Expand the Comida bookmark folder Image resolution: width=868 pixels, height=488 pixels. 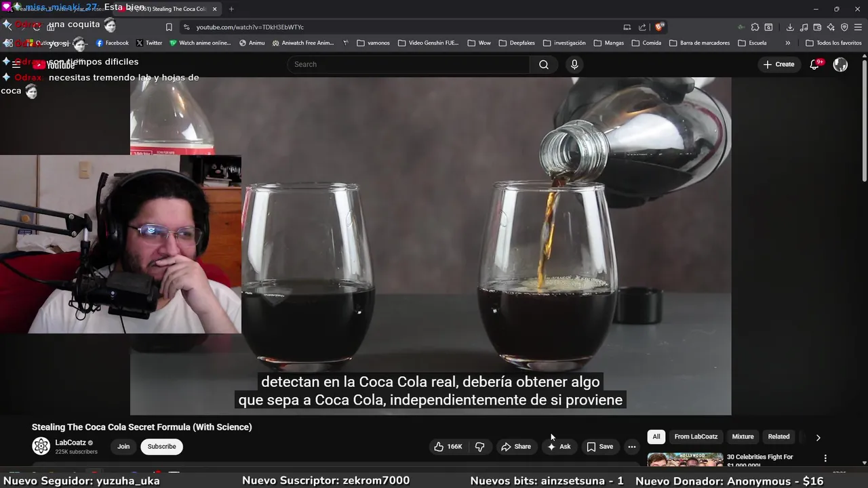coord(646,43)
